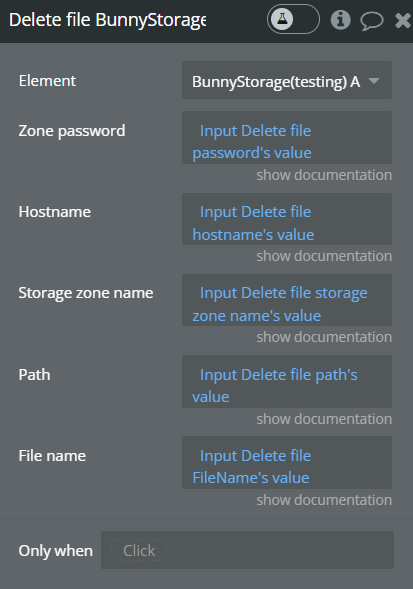
Task: Show documentation under Hostname
Action: 324,256
